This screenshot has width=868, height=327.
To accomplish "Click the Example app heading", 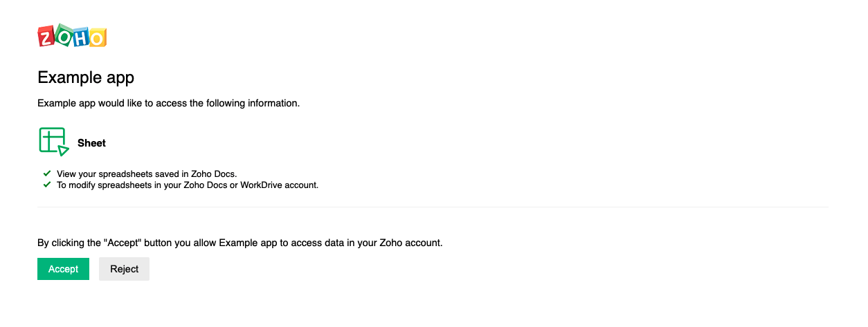I will 86,77.
